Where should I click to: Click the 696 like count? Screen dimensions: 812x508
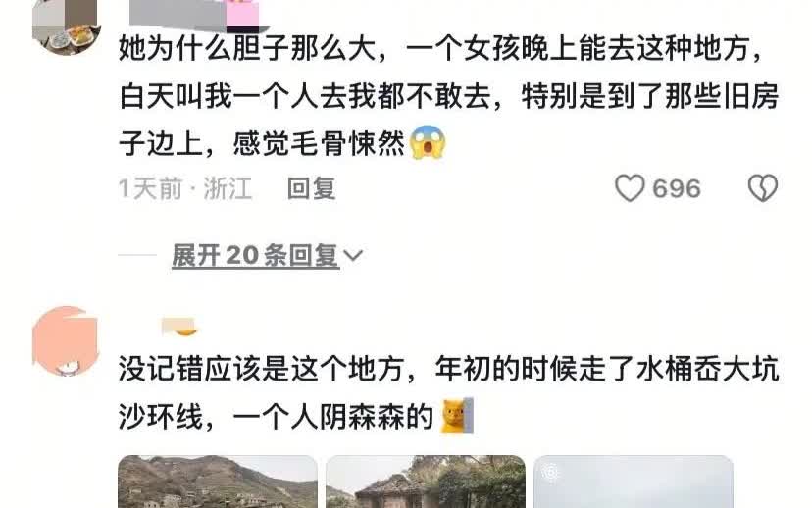(677, 188)
